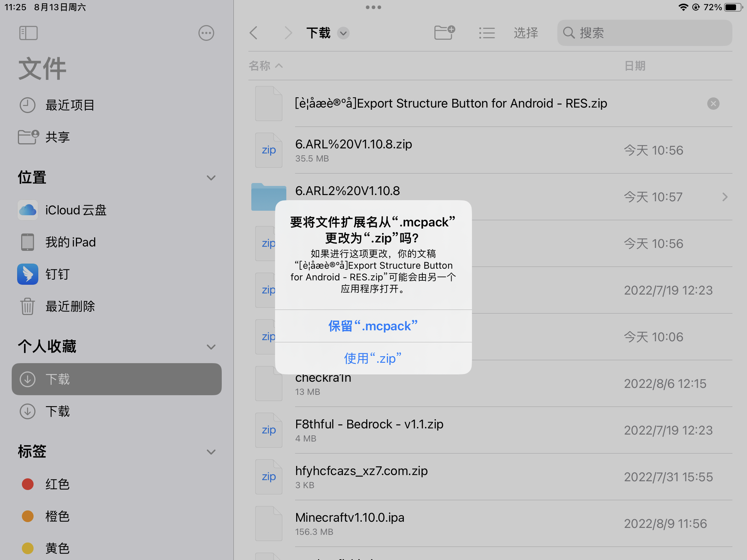
Task: Check the battery status indicator
Action: coord(734,7)
